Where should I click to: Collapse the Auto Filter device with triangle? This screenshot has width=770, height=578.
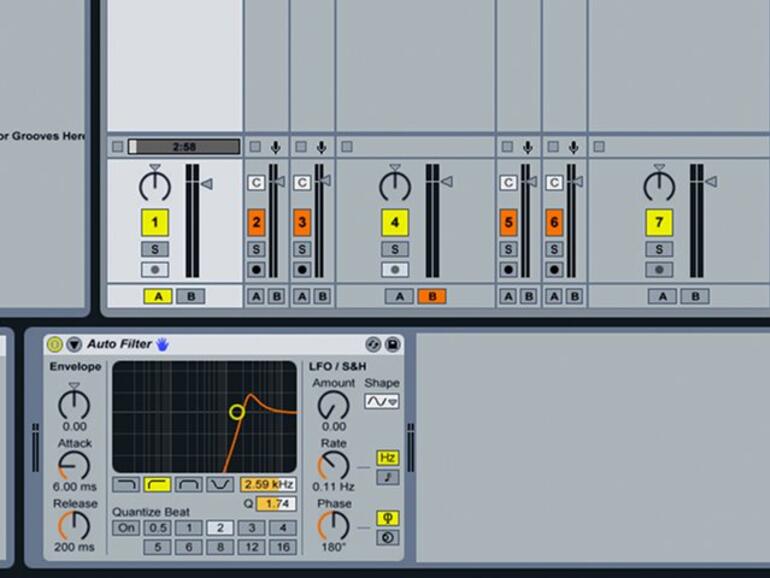coord(74,344)
